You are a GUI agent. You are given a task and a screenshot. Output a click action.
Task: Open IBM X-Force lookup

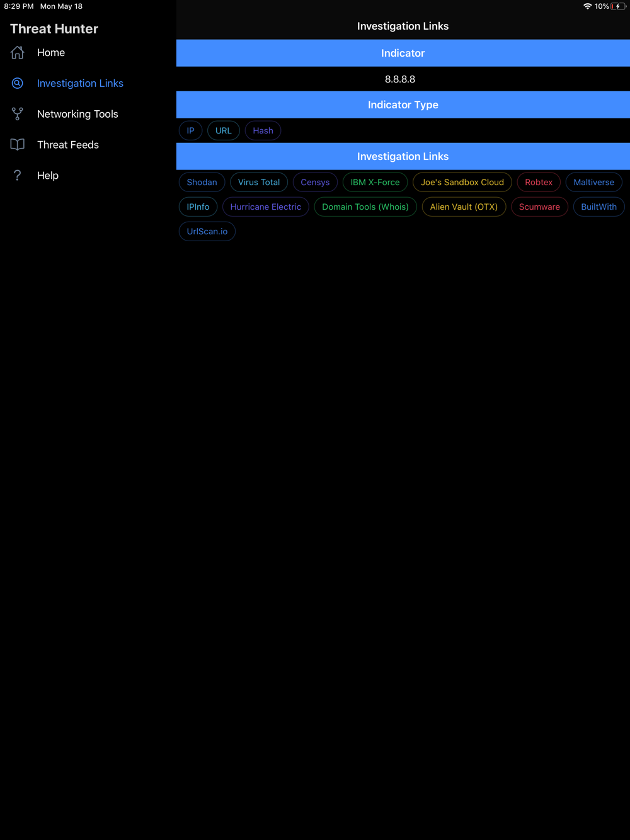(x=375, y=182)
